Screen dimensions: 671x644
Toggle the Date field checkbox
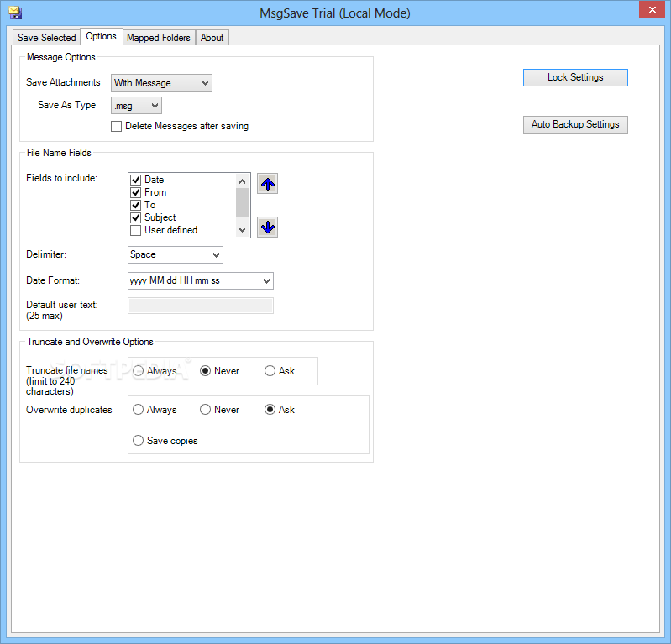click(x=136, y=180)
